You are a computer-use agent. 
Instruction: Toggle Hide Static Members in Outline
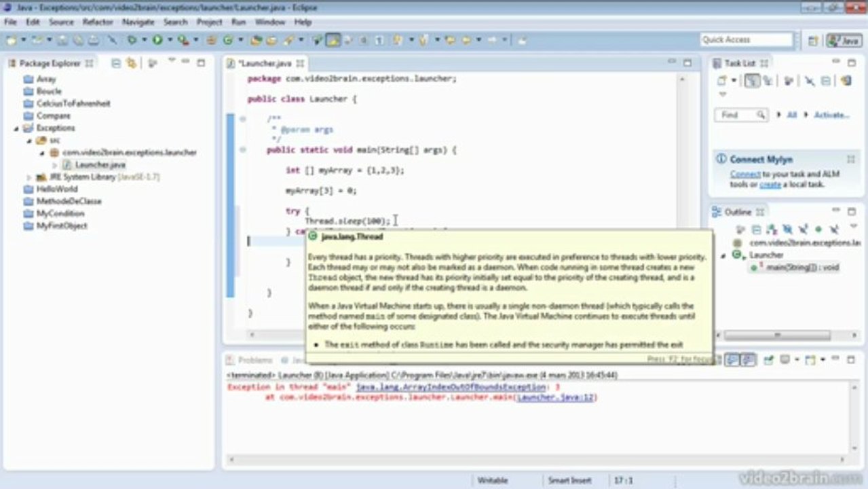[x=803, y=230]
